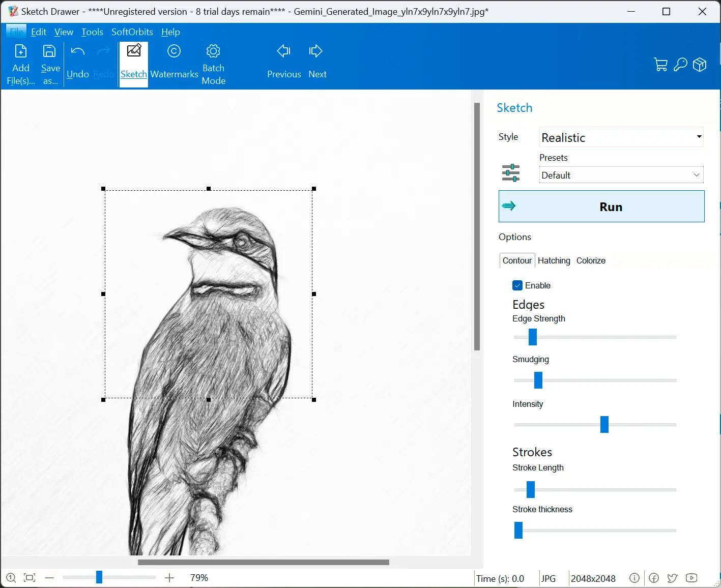
Task: Click the shopping cart icon
Action: tap(660, 65)
